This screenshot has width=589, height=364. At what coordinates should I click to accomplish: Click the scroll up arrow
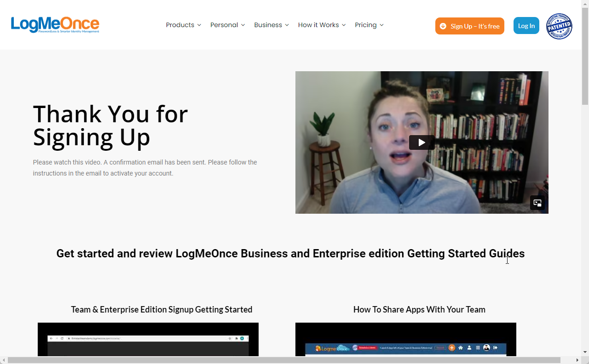[585, 4]
